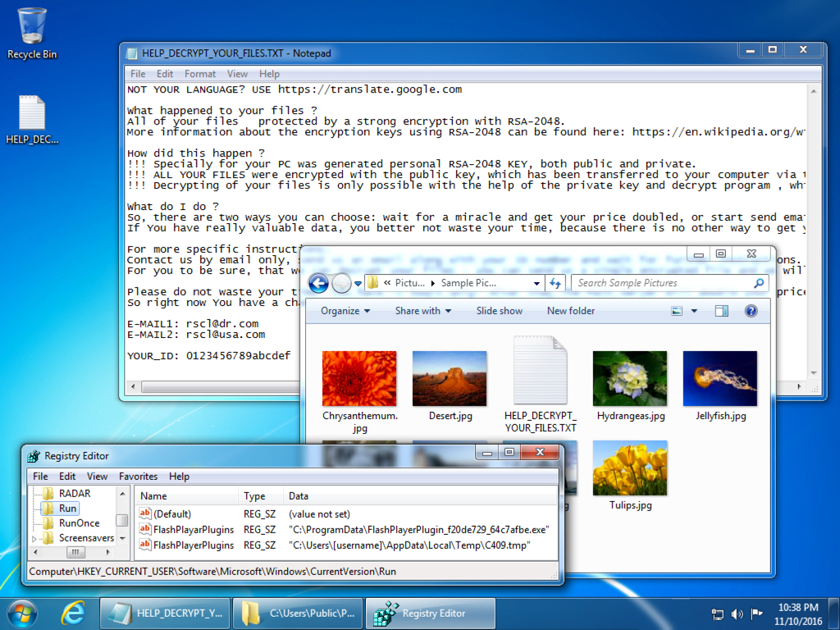Open the address bar history dropdown arrow
This screenshot has height=630, width=840.
[536, 283]
